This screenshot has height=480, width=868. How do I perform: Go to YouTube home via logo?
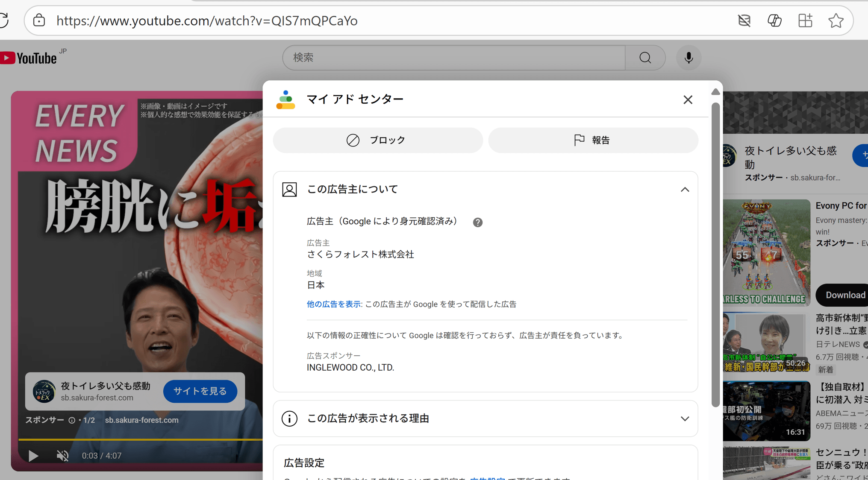point(29,58)
